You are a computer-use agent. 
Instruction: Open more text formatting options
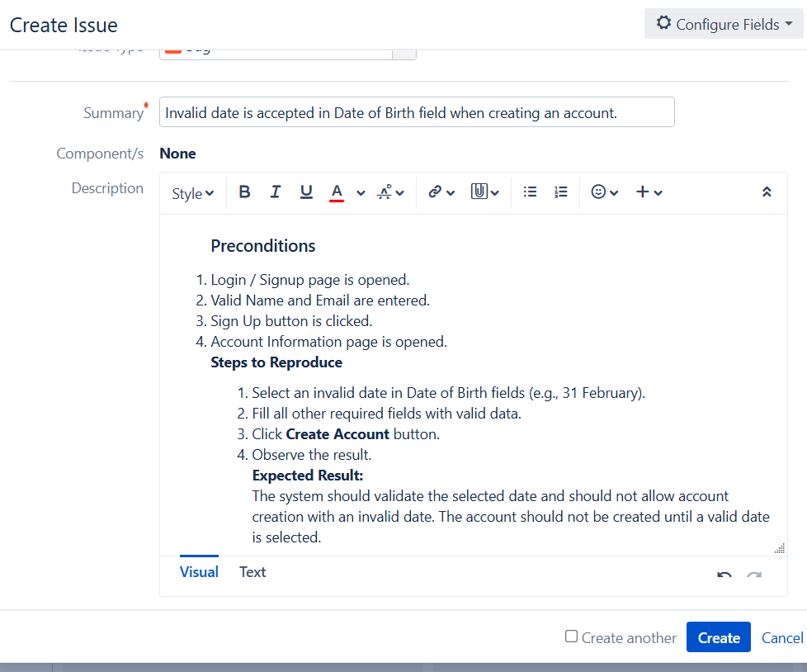point(390,192)
